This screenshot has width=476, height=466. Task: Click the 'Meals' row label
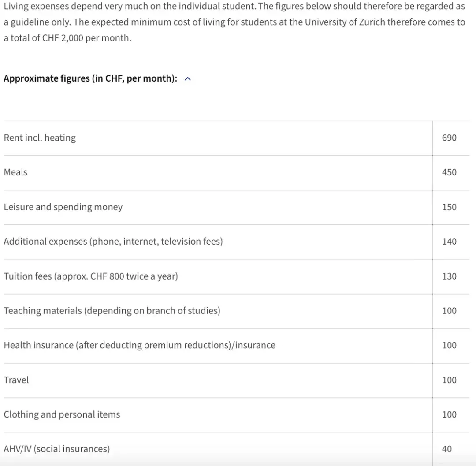coord(15,172)
